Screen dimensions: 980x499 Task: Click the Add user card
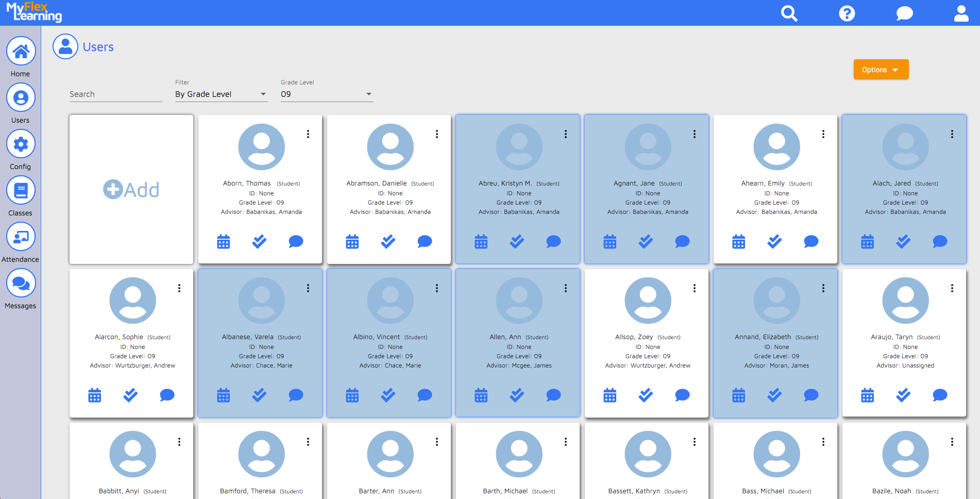pyautogui.click(x=131, y=190)
